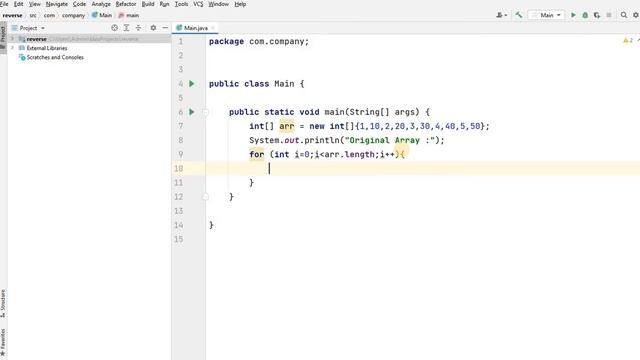640x360 pixels.
Task: Open the Window menu
Action: pos(218,4)
